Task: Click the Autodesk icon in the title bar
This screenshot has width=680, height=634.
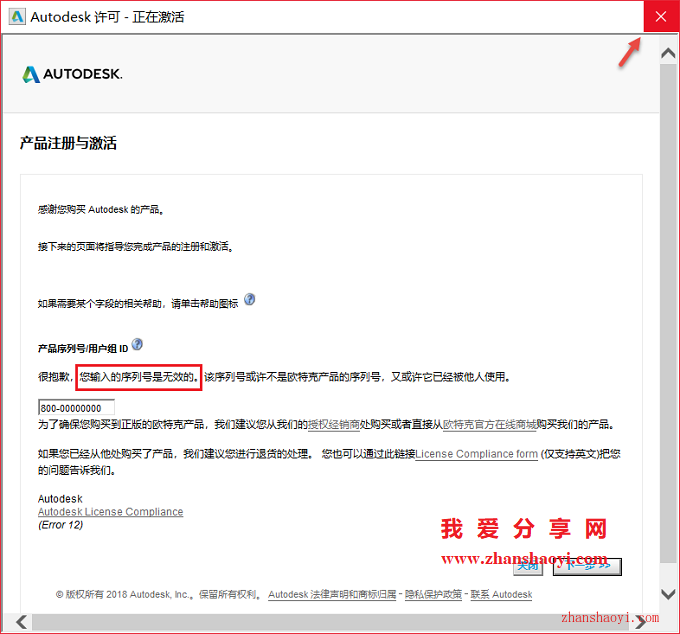Action: pyautogui.click(x=17, y=16)
